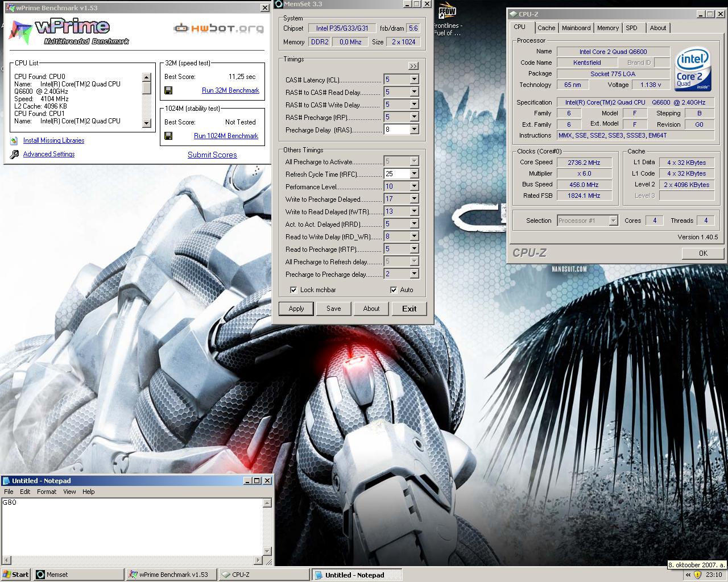Switch to the Cache tab in CPU-Z
Image resolution: width=728 pixels, height=582 pixels.
[x=546, y=28]
